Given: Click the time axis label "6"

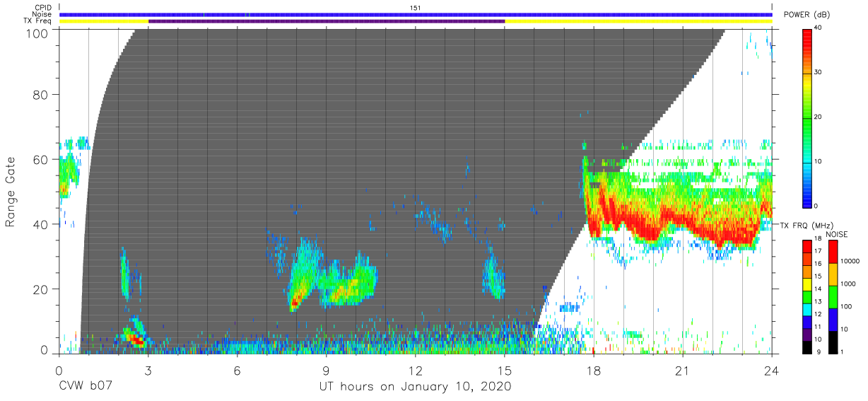Looking at the screenshot, I should pyautogui.click(x=237, y=370).
